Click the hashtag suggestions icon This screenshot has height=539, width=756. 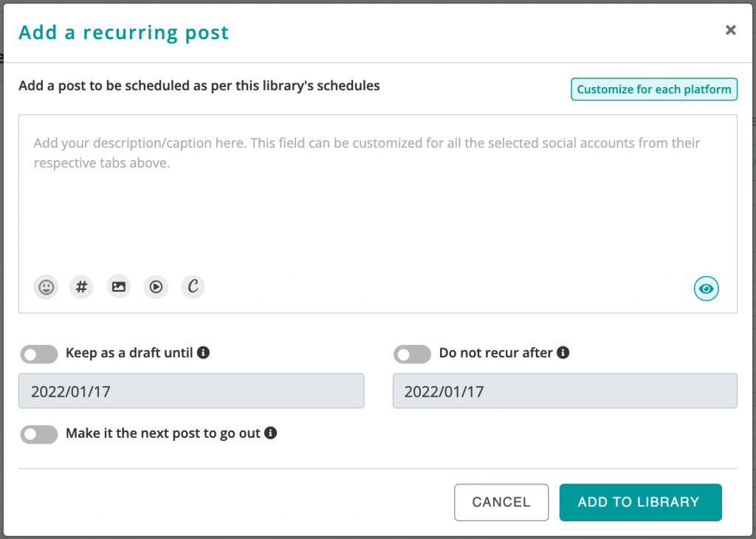[81, 286]
